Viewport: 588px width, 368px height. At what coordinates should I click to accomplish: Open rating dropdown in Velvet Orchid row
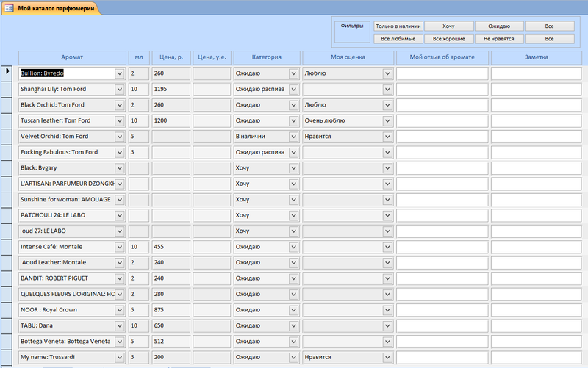click(387, 137)
